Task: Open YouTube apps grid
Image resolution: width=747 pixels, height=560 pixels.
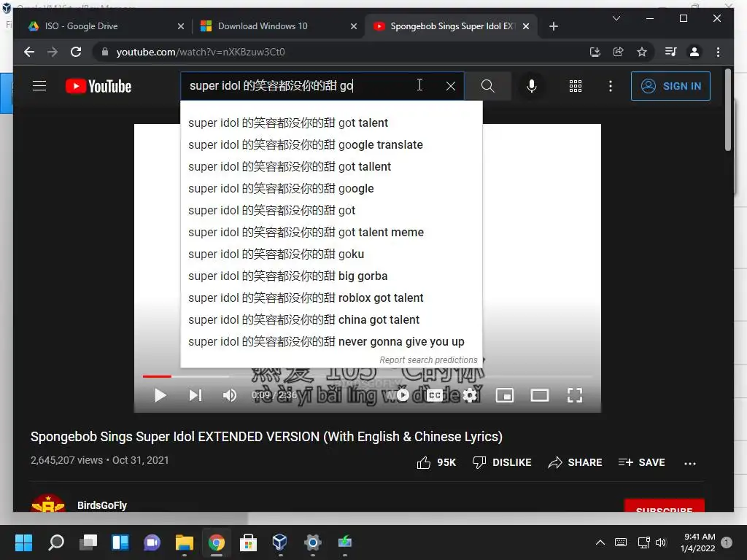Action: [x=576, y=86]
